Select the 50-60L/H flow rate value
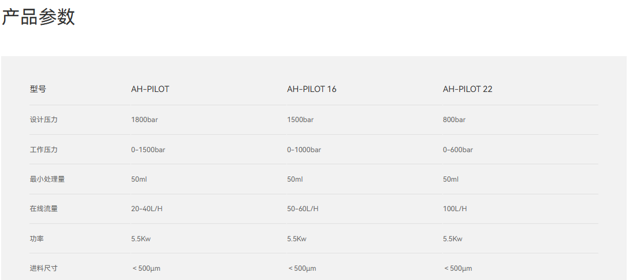 point(303,209)
